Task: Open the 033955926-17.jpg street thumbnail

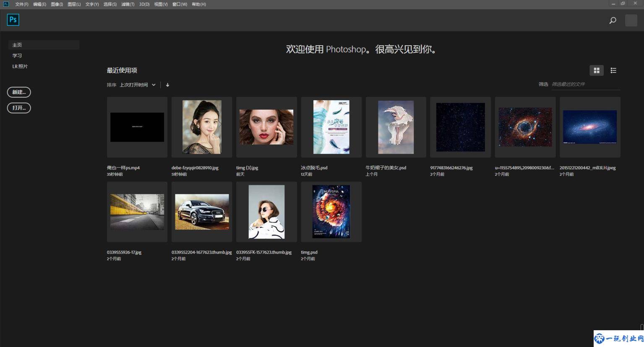Action: (x=137, y=212)
